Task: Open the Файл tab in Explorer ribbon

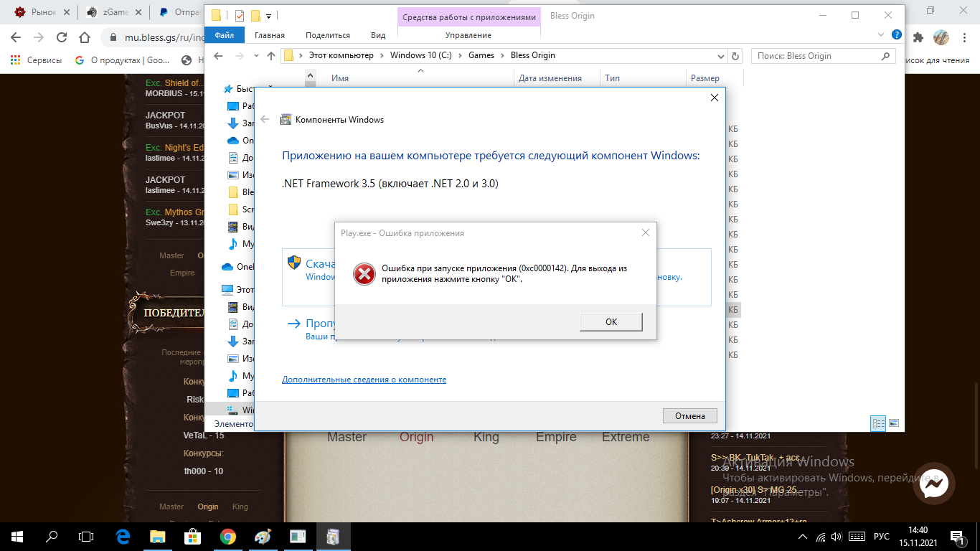Action: [x=225, y=35]
